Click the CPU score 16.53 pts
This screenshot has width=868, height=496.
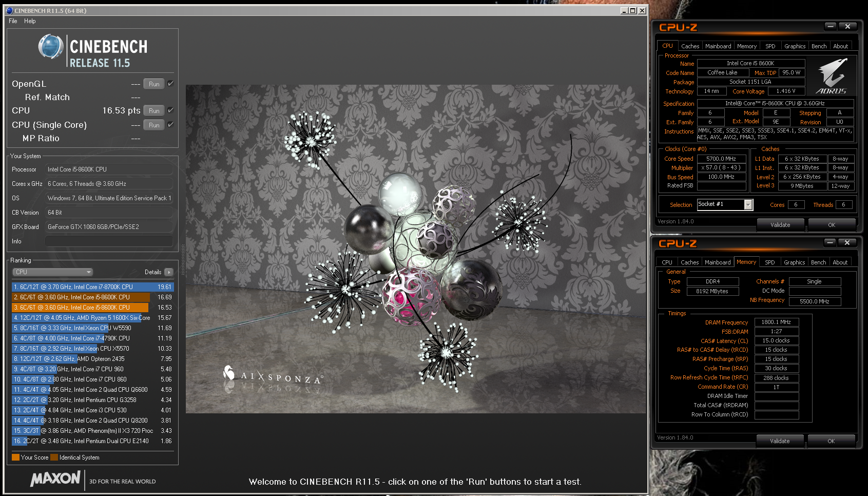coord(121,110)
